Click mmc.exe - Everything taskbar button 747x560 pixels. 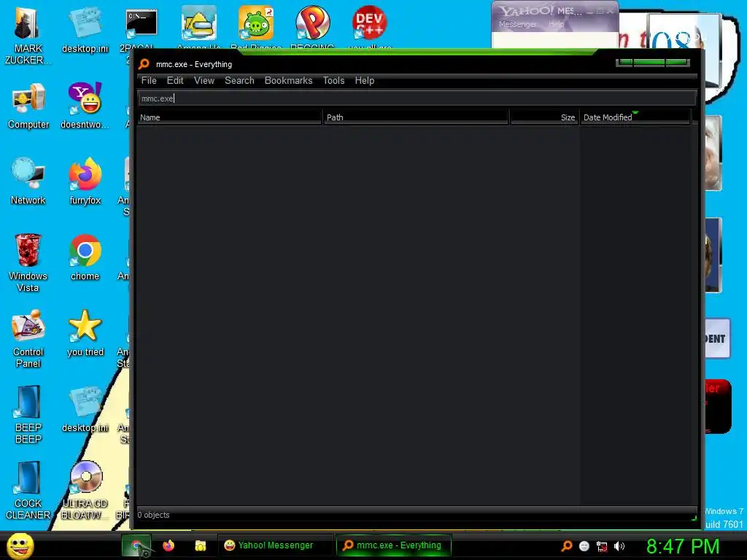(x=393, y=545)
